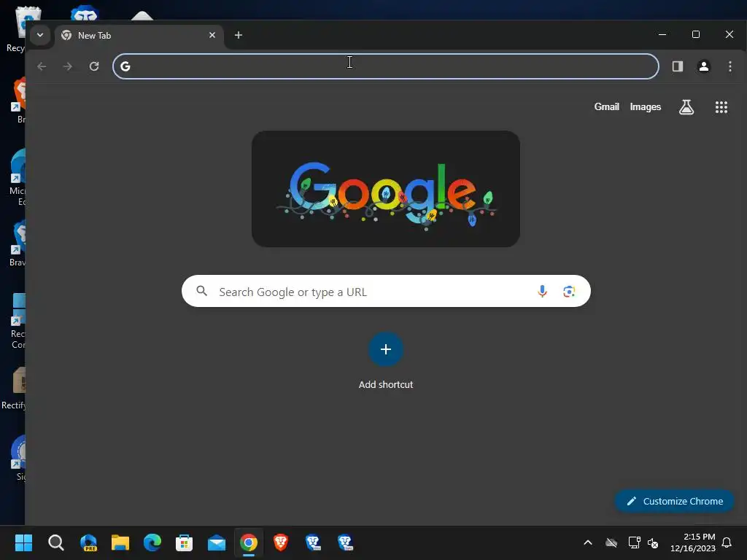Open Mail app from taskbar
Screen dimensions: 747x560
pos(216,542)
